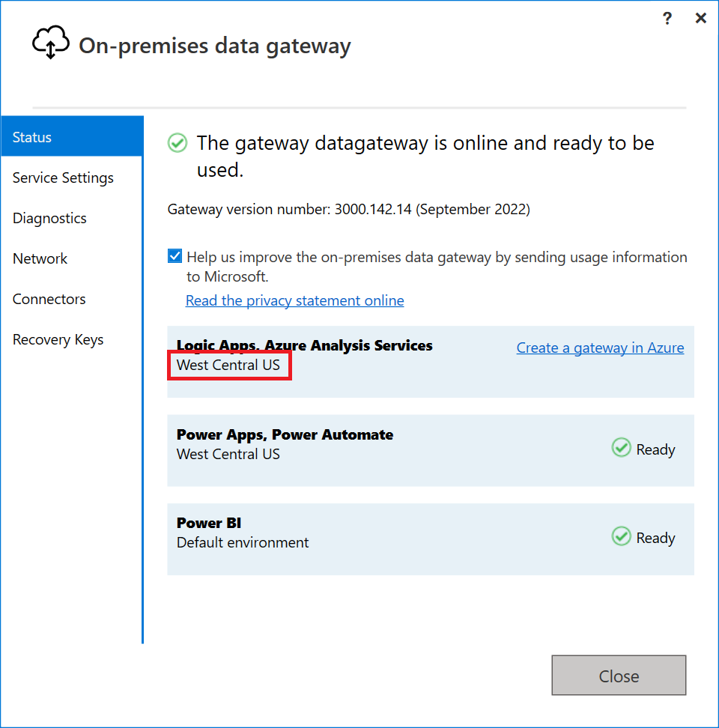Switch to the Service Settings tab

pyautogui.click(x=63, y=178)
